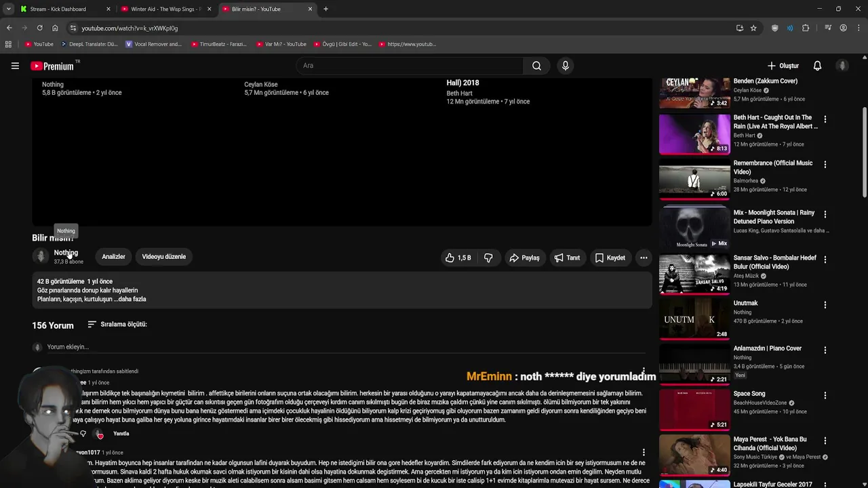Like the video (1,5 B thumbs up)
868x488 pixels.
tap(458, 258)
